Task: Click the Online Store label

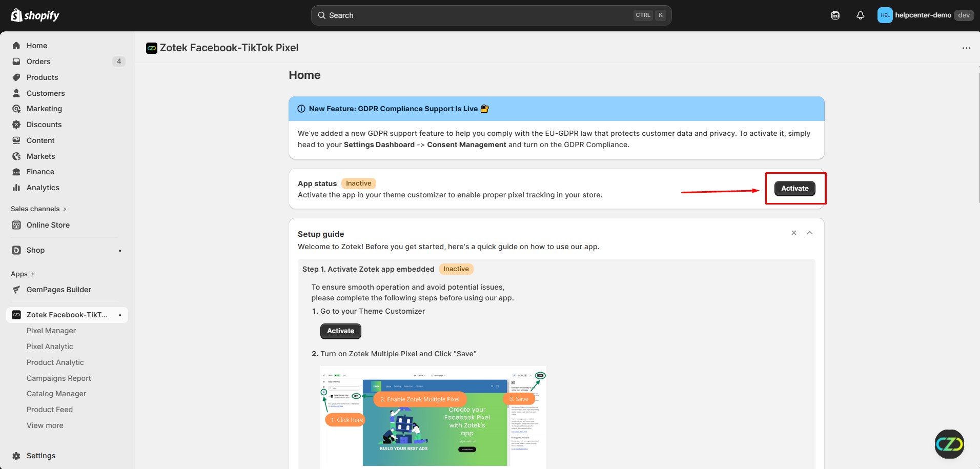Action: [x=48, y=225]
